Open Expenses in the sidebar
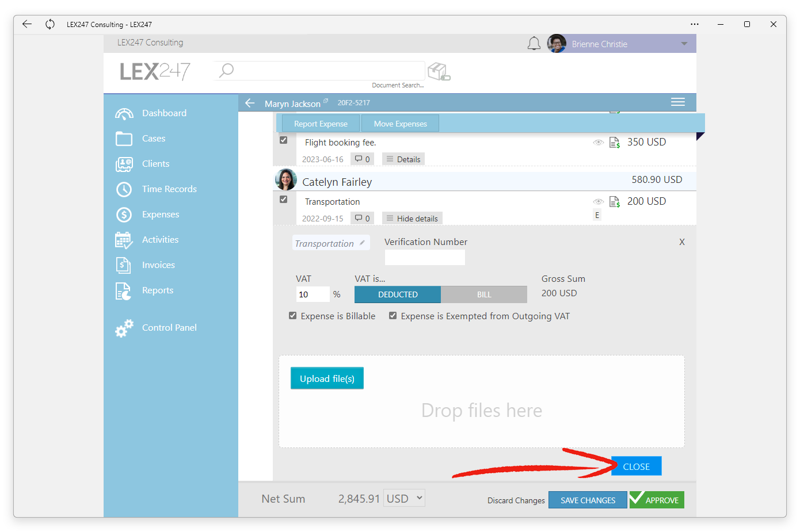Screen dimensions: 800x532 [x=161, y=215]
